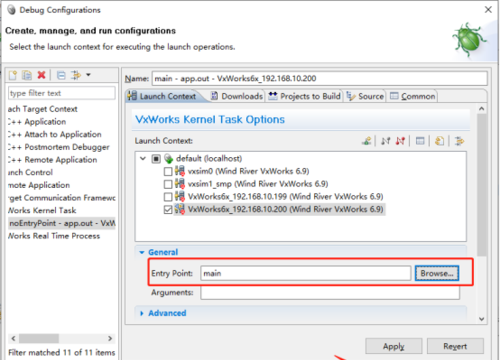This screenshot has width=500, height=360.
Task: Check the vxsim0 target checkbox
Action: click(168, 171)
